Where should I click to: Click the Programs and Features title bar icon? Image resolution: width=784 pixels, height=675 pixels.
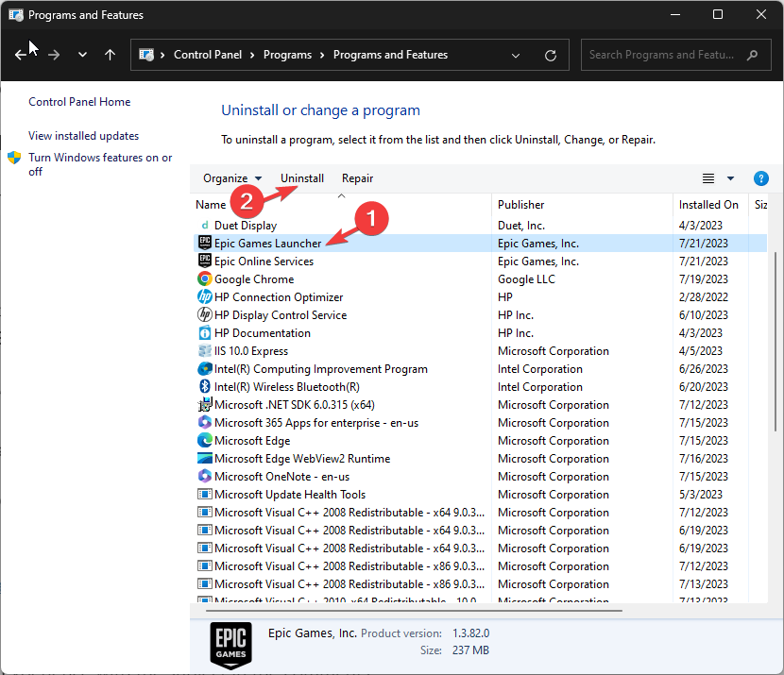click(16, 15)
